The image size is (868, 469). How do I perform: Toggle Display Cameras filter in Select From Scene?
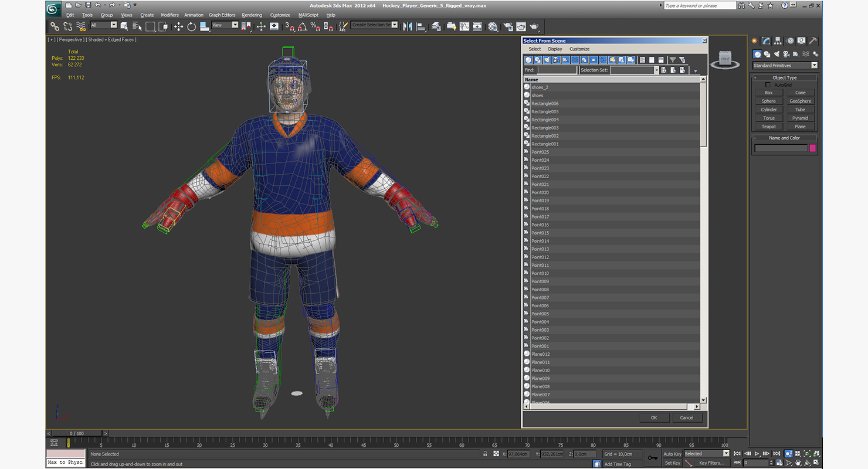pos(557,60)
